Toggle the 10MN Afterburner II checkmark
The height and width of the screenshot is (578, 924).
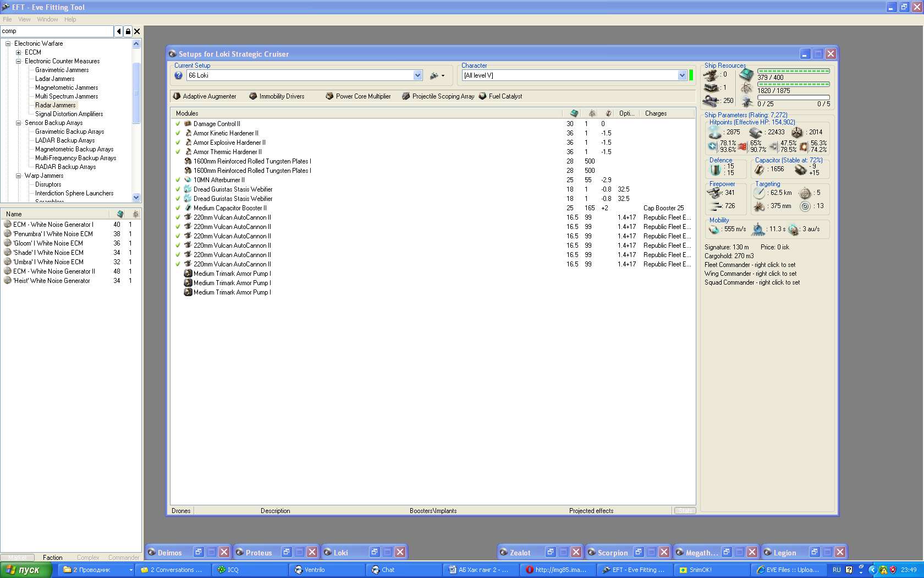(178, 180)
